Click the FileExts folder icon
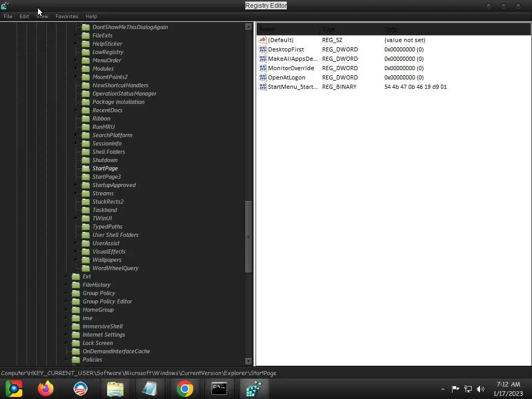 [86, 35]
